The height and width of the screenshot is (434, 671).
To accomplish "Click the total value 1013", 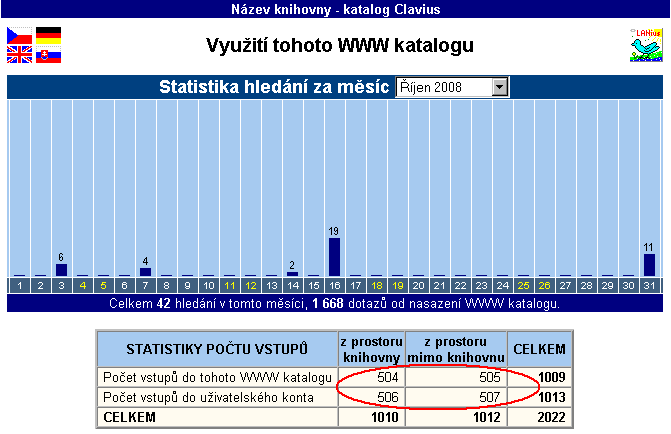I will (552, 397).
